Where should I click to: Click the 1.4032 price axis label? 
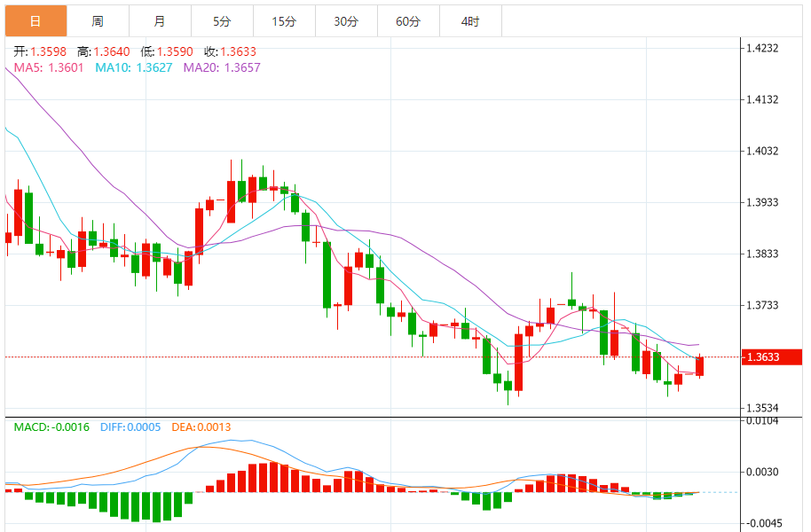click(762, 151)
